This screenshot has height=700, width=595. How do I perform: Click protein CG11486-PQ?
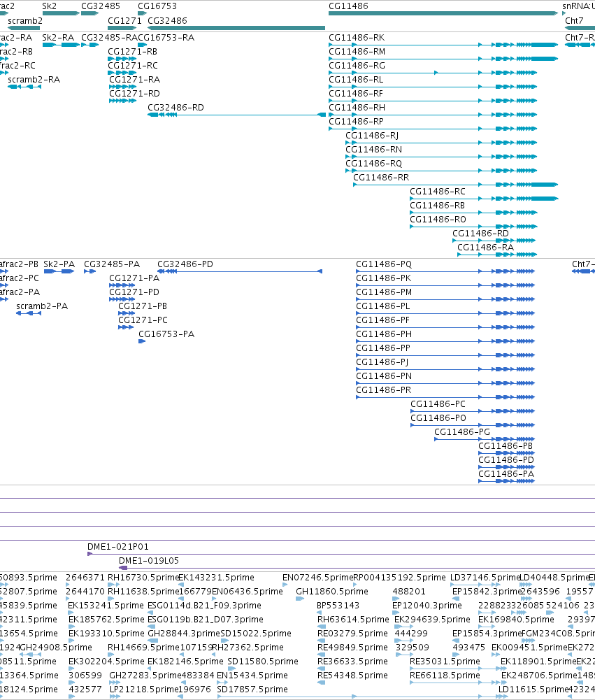point(383,264)
